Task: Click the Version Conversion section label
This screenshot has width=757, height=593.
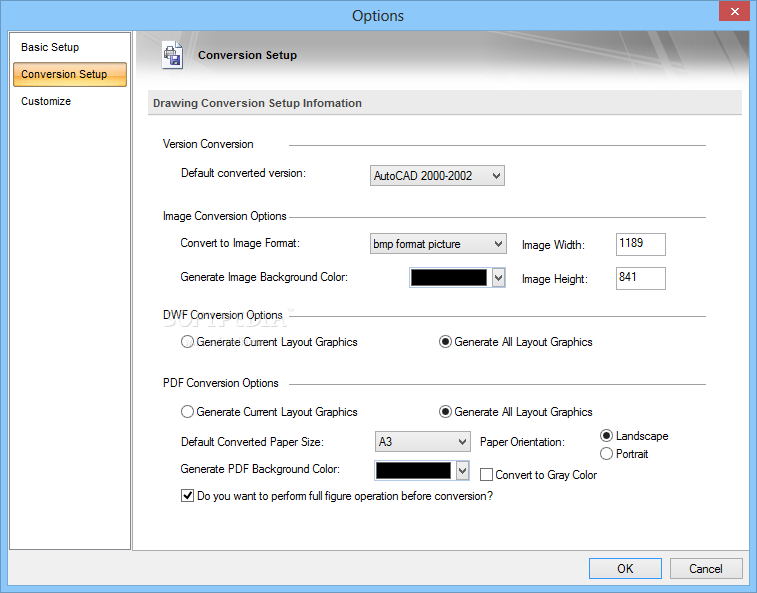Action: click(208, 144)
